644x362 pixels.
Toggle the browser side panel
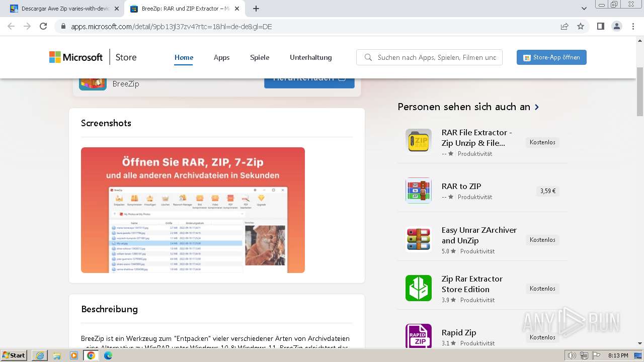click(601, 26)
